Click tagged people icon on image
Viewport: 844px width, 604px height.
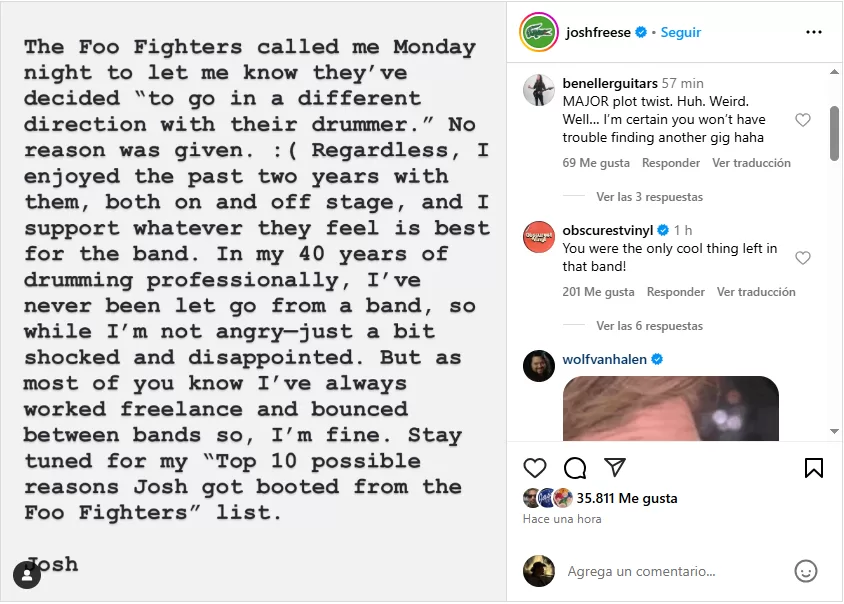27,575
